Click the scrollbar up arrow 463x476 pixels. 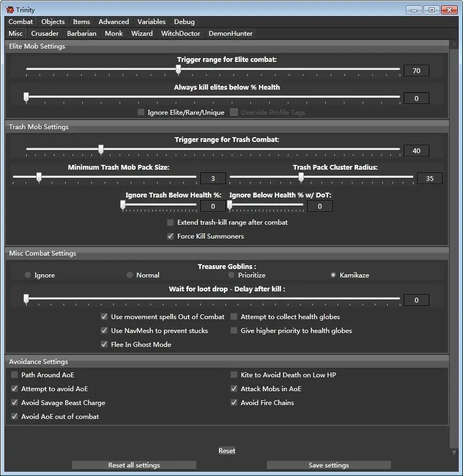pos(454,45)
